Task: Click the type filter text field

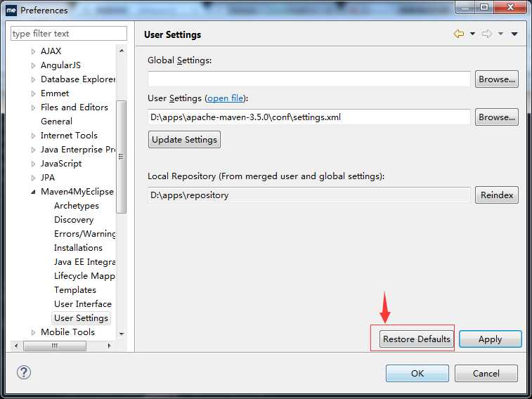Action: [69, 34]
